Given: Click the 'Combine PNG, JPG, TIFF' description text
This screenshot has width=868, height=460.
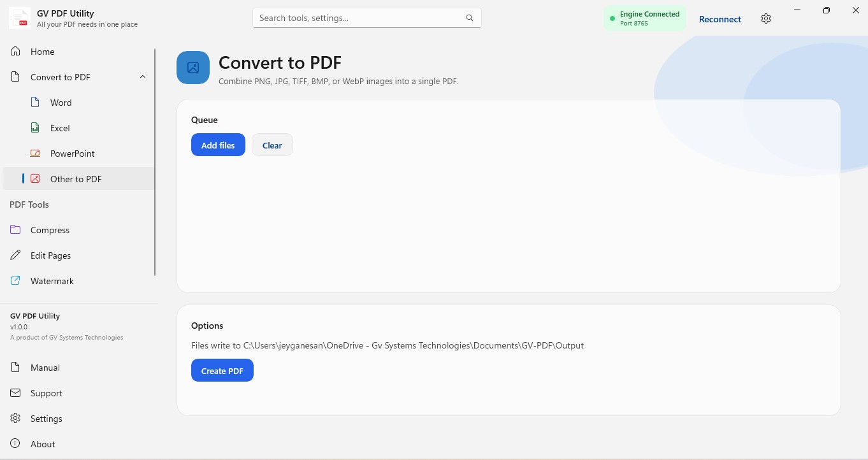Looking at the screenshot, I should pos(338,81).
